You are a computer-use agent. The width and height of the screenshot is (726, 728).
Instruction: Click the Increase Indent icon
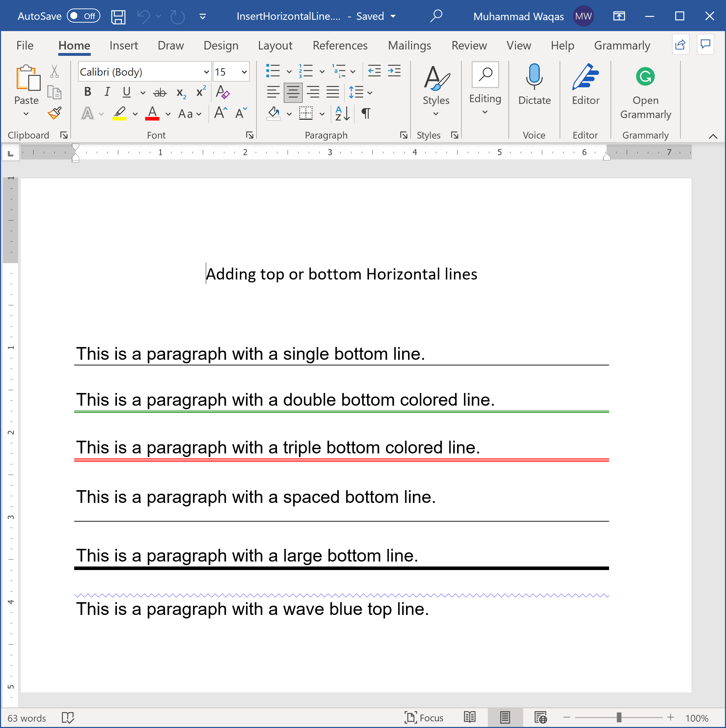click(x=394, y=71)
